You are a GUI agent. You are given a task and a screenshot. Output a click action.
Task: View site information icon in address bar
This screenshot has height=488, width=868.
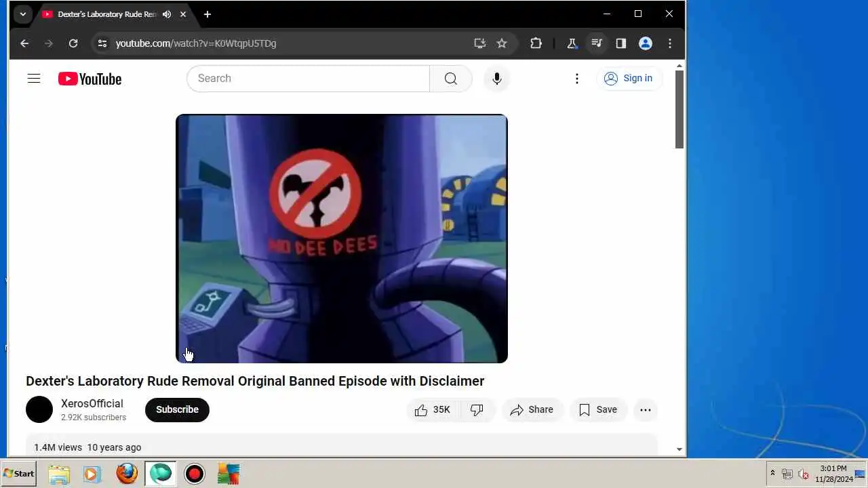(x=102, y=43)
